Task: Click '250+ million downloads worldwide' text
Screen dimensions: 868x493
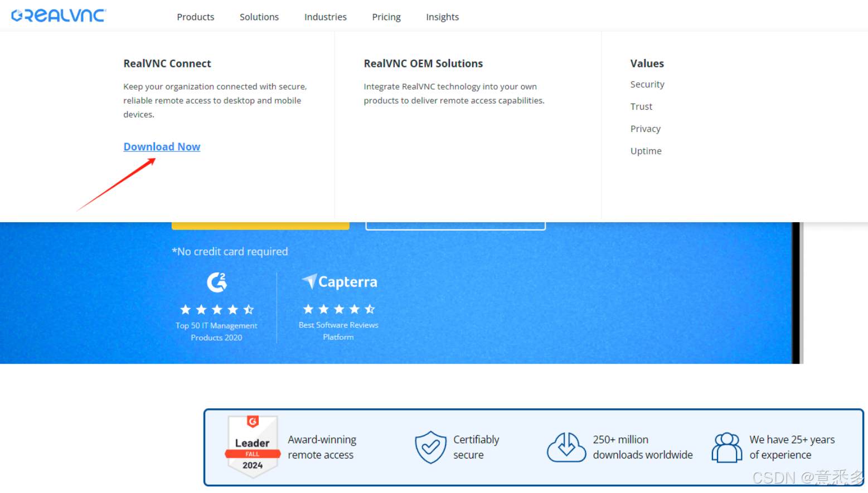Action: coord(643,447)
